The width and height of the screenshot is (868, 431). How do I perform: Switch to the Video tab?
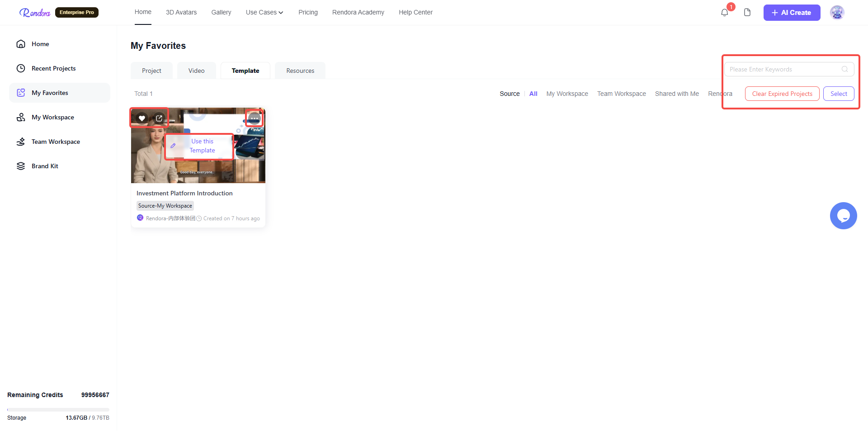[196, 71]
